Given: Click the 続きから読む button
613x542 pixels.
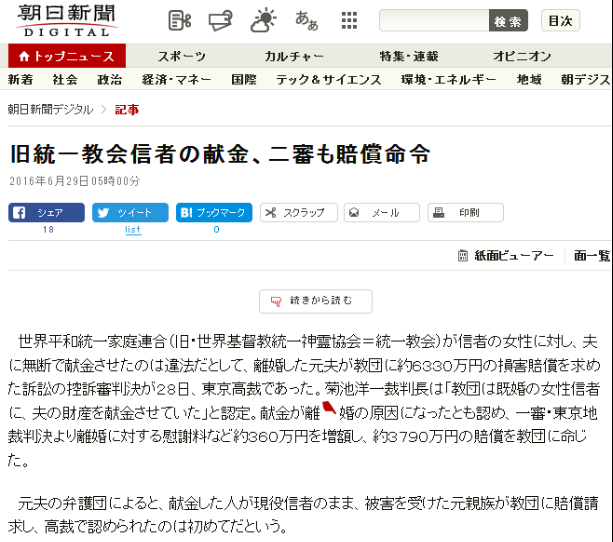Looking at the screenshot, I should [x=315, y=301].
